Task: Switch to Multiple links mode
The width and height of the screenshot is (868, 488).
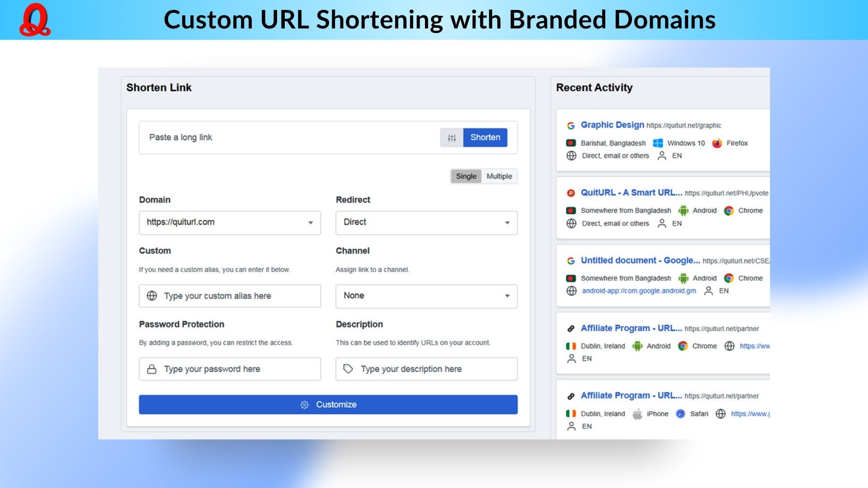Action: 499,176
